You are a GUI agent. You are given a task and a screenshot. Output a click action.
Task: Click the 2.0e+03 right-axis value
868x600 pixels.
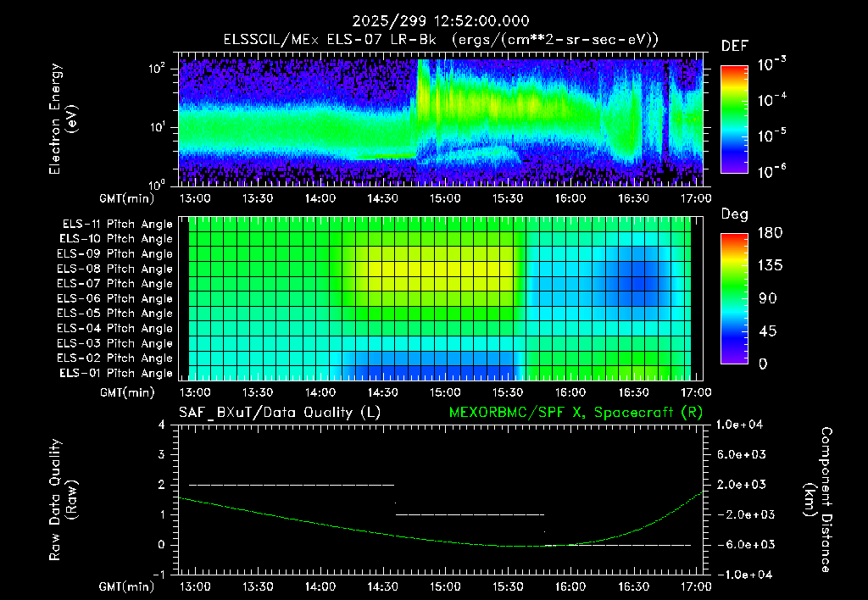[x=742, y=485]
